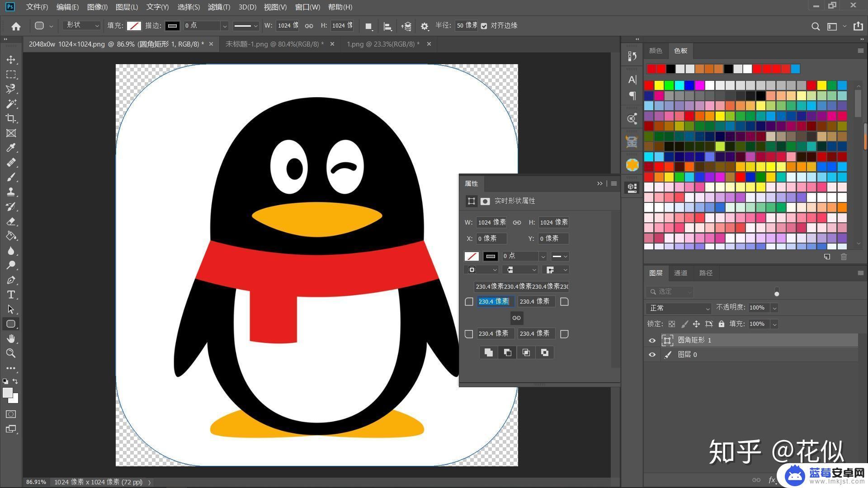This screenshot has width=868, height=488.
Task: Hide the 图层 0 layer
Action: coord(652,355)
